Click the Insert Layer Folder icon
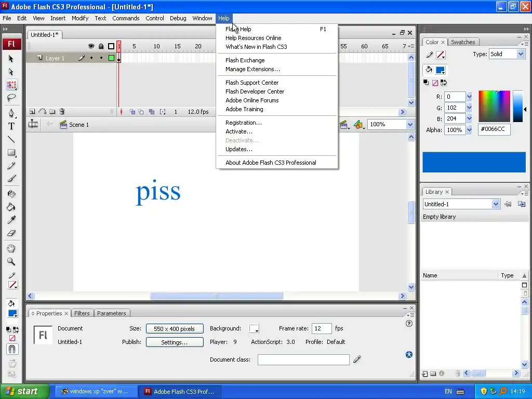Screen dimensions: 532x399 click(52, 111)
